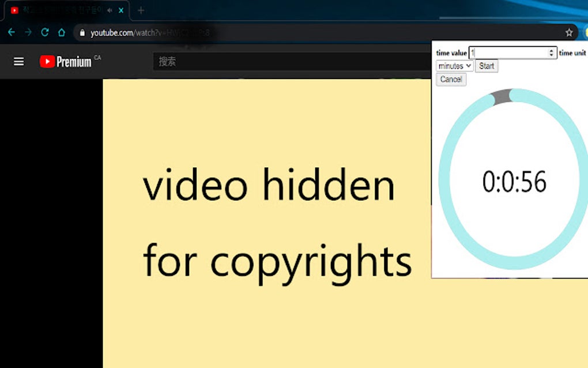
Task: Mute the tab using the speaker icon
Action: 110,10
